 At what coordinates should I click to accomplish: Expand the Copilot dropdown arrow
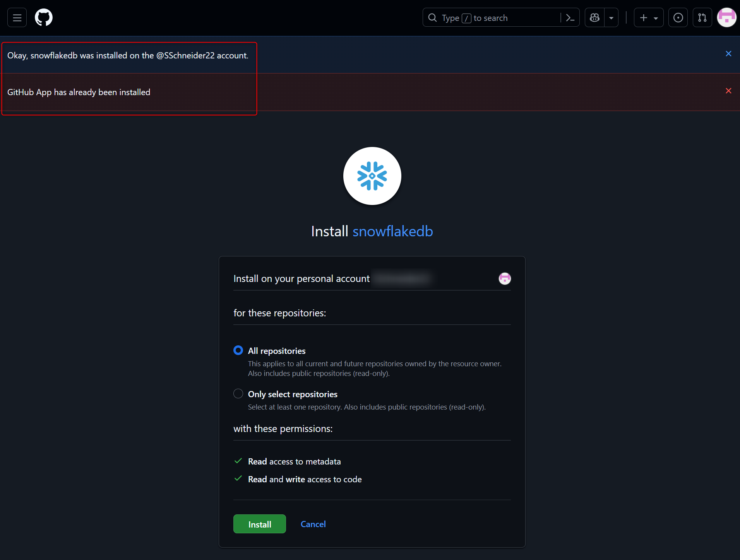(612, 18)
